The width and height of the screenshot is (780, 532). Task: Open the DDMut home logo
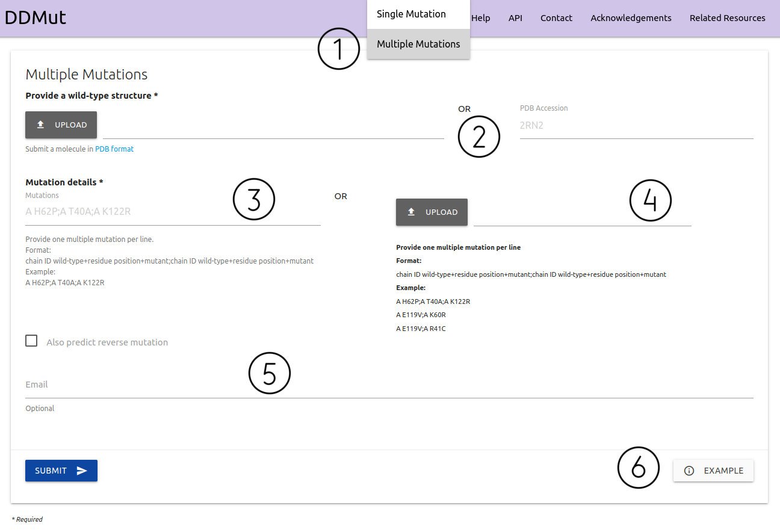pyautogui.click(x=36, y=17)
